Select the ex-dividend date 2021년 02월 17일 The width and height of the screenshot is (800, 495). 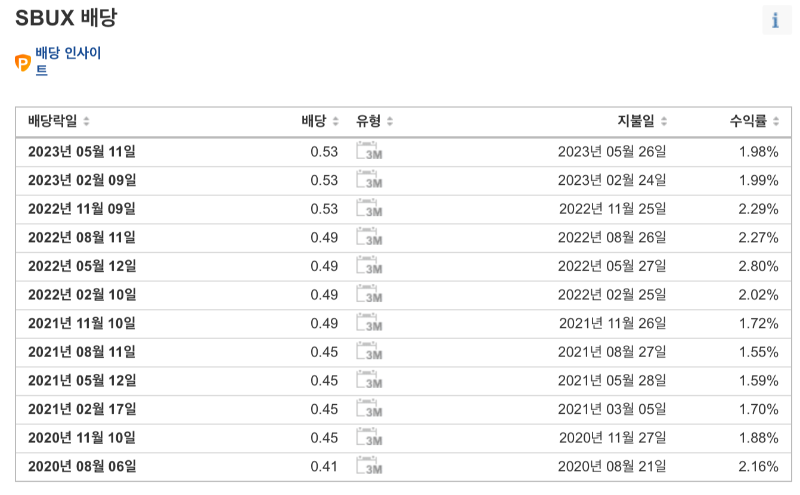point(82,409)
